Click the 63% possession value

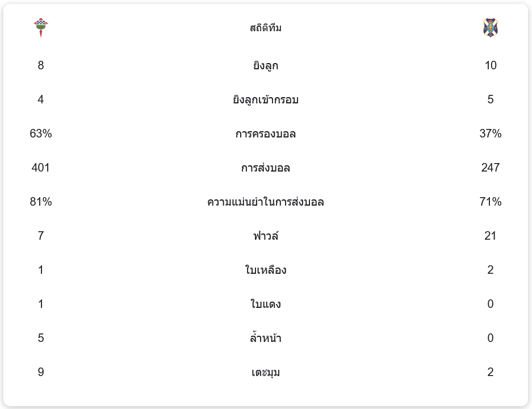click(x=41, y=133)
